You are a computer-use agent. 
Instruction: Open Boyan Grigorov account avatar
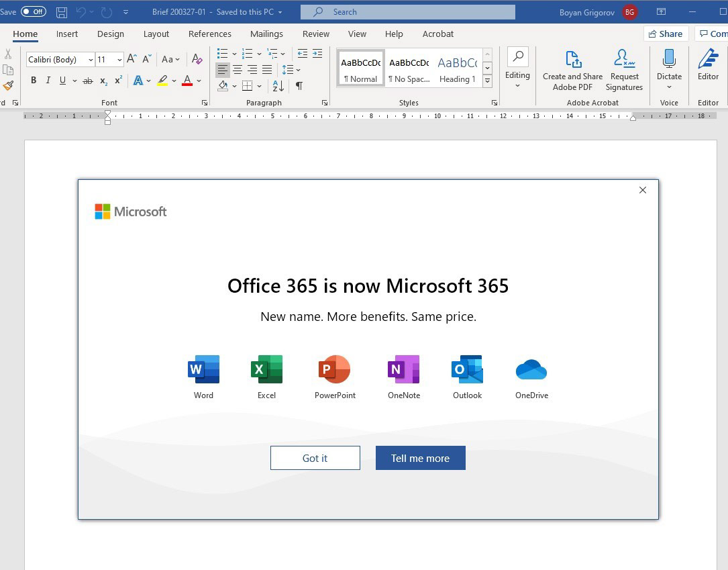tap(629, 13)
